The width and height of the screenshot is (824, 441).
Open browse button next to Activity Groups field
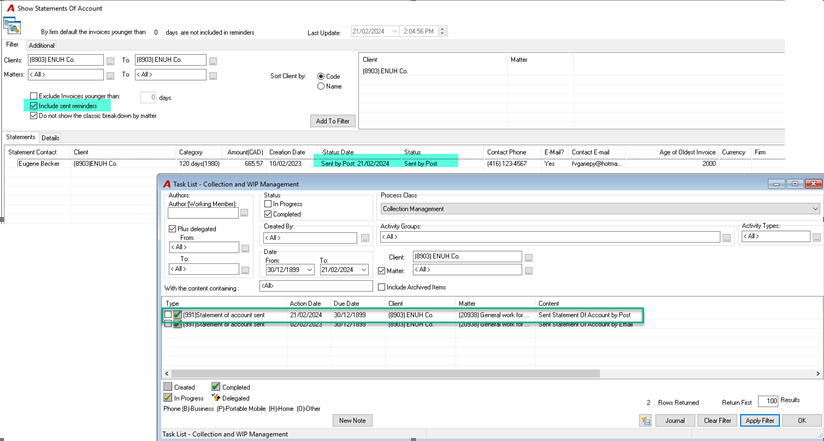point(726,238)
